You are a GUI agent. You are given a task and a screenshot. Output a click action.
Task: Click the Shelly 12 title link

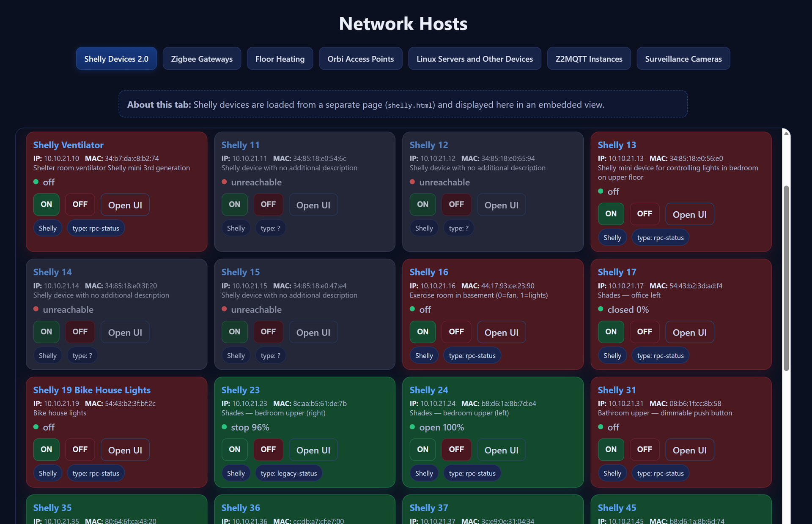tap(428, 145)
